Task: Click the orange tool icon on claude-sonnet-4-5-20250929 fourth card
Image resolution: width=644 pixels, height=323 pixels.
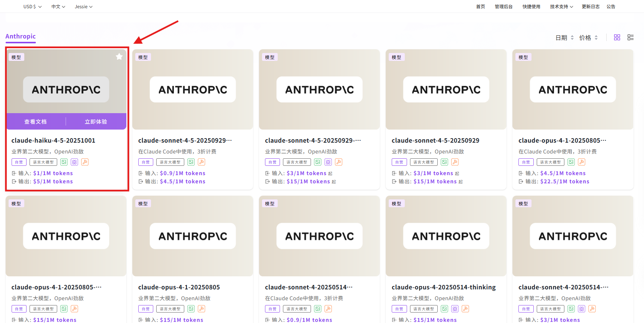Action: [x=455, y=162]
